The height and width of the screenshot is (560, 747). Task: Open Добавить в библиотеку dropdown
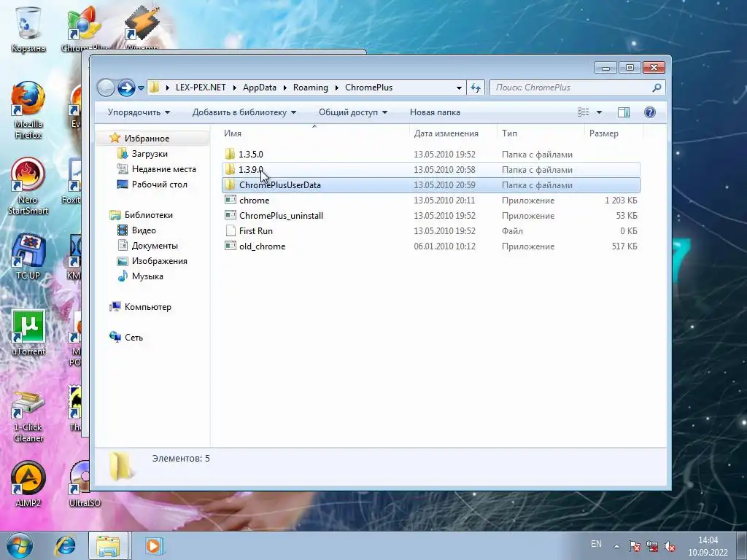tap(244, 112)
